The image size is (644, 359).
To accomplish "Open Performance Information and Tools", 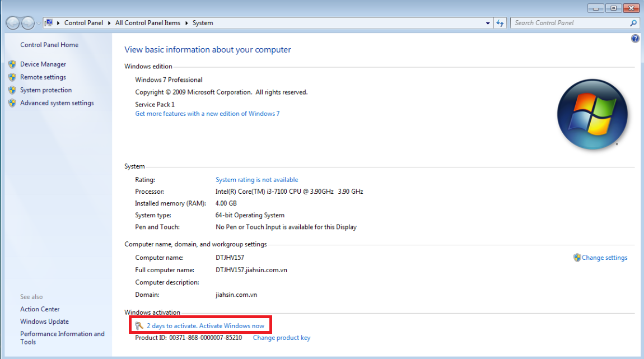I will [62, 338].
